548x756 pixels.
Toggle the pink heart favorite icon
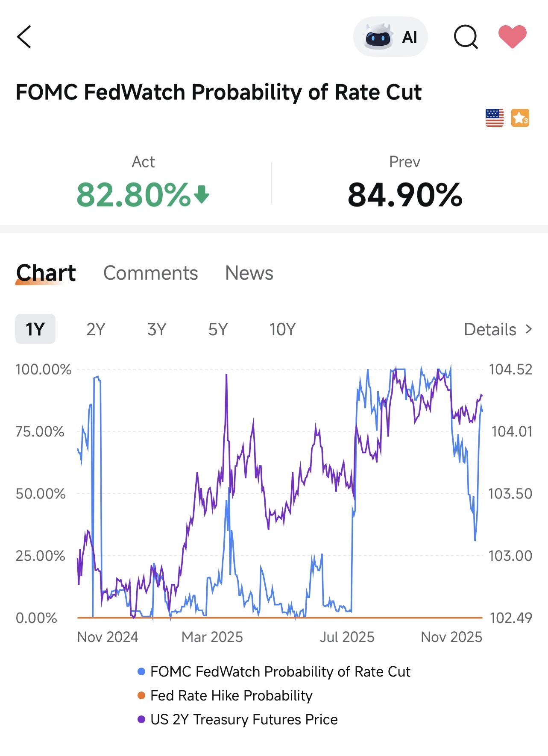512,37
